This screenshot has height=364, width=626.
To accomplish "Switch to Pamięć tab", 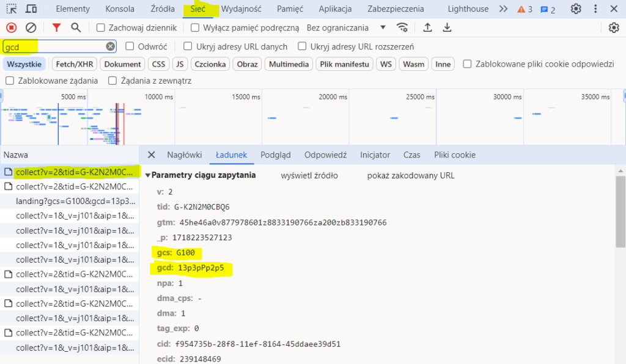I will (290, 9).
